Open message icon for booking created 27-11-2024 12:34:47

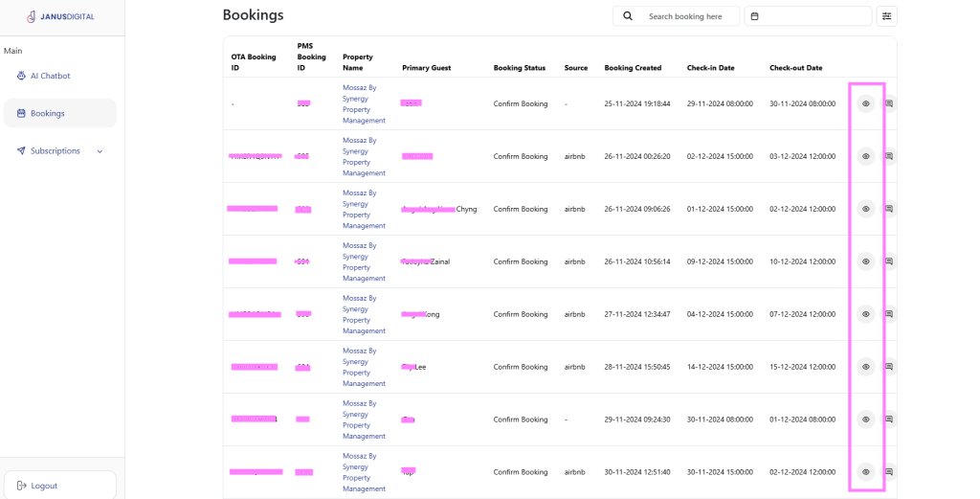click(888, 314)
